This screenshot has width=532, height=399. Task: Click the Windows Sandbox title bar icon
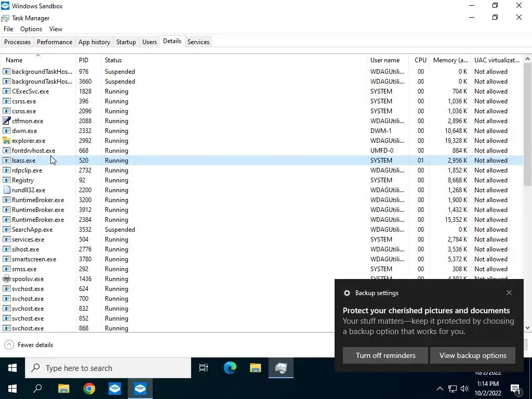pyautogui.click(x=5, y=6)
